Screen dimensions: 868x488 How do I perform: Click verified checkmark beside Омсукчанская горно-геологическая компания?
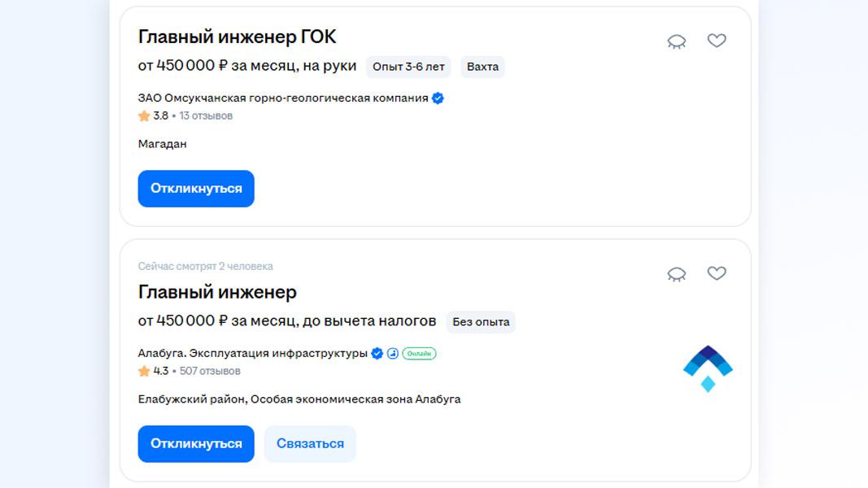tap(438, 98)
